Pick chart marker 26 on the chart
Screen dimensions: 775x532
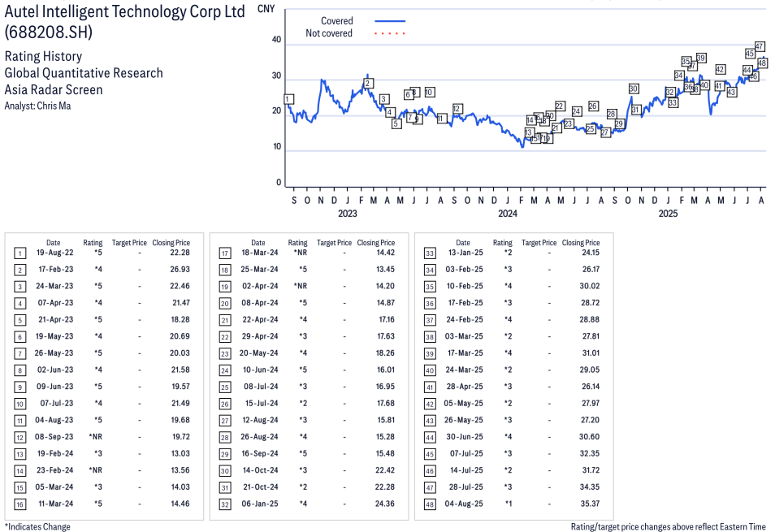point(593,106)
